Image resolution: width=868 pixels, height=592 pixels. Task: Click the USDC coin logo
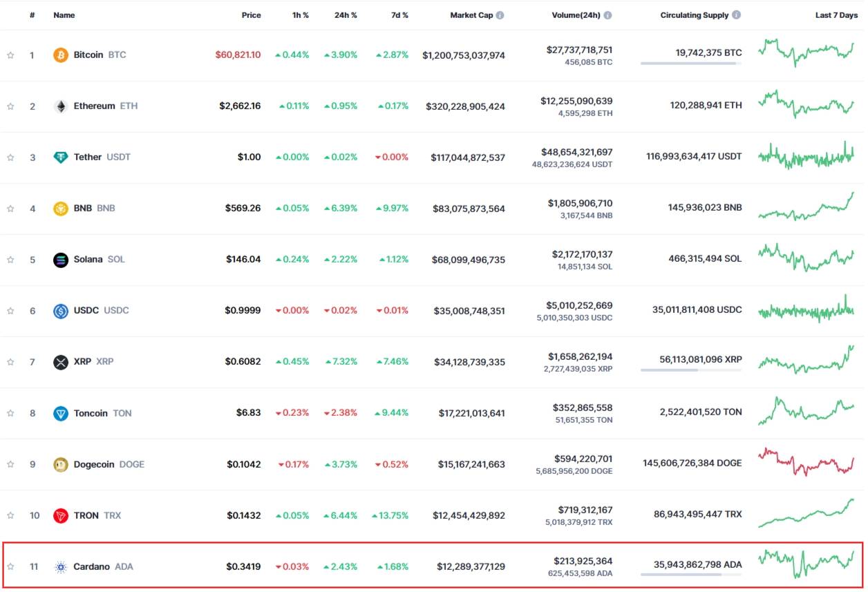(x=61, y=311)
